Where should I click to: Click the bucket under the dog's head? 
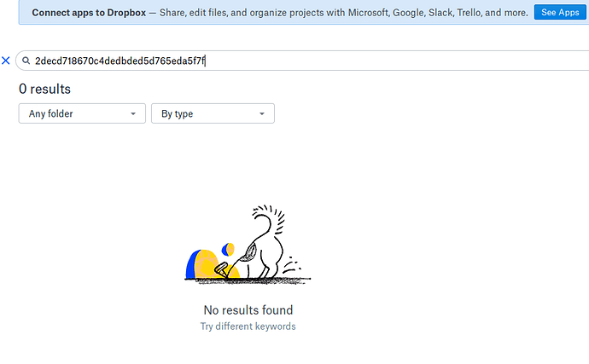pos(223,269)
